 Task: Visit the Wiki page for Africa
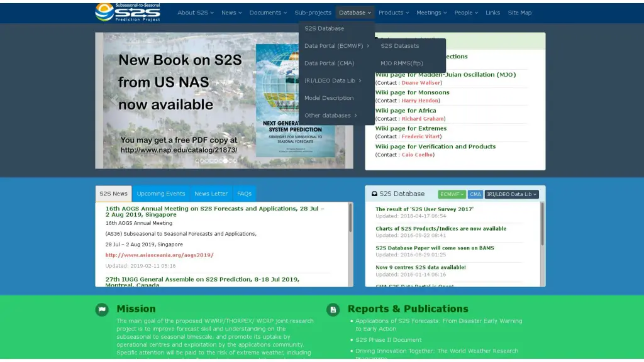click(406, 111)
